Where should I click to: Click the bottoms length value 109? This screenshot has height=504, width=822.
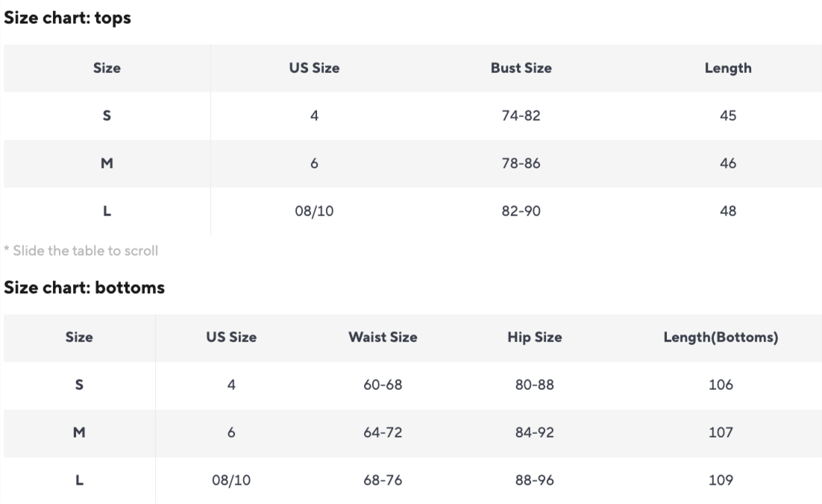pos(721,480)
